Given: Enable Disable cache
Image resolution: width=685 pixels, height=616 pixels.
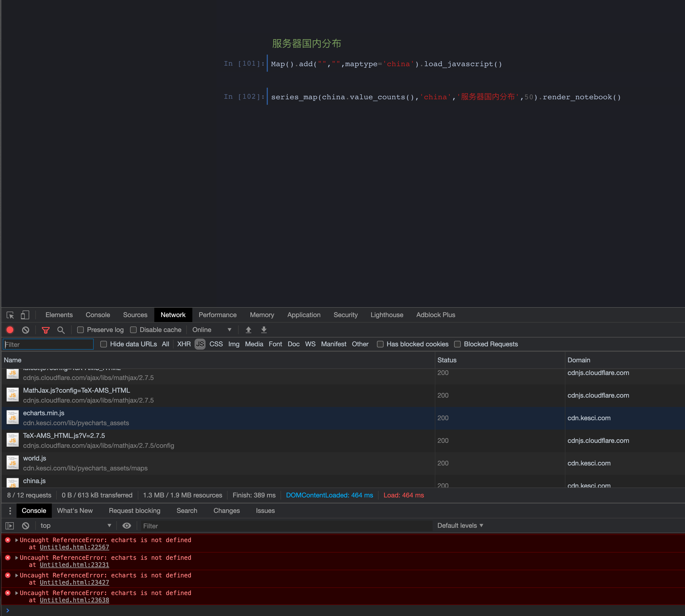Looking at the screenshot, I should [x=134, y=330].
